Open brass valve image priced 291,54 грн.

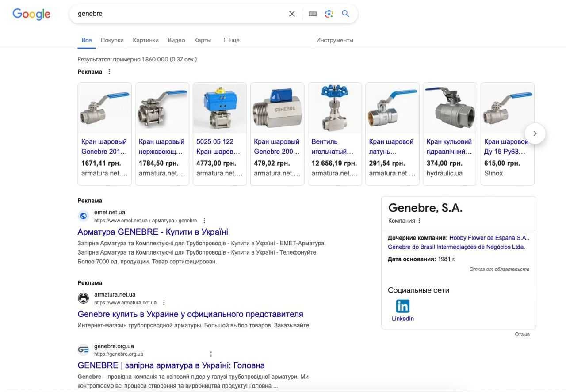click(392, 108)
